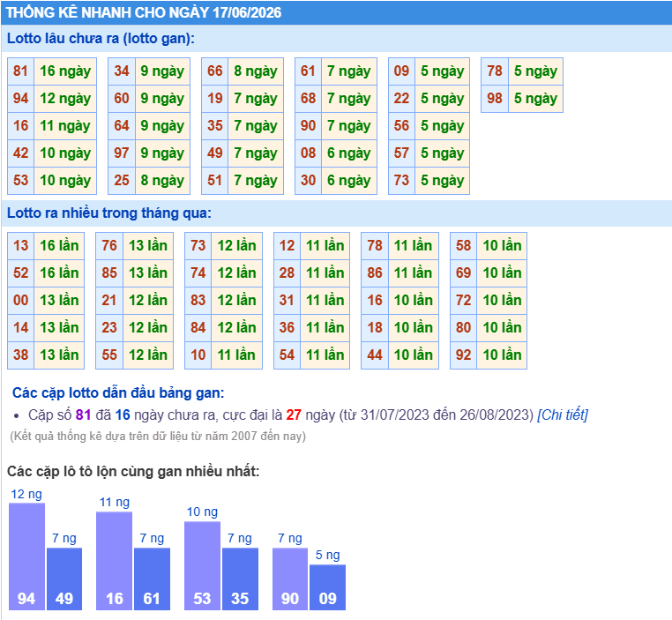Select frequent number 00
Viewport: 672px width, 620px height.
click(x=20, y=301)
